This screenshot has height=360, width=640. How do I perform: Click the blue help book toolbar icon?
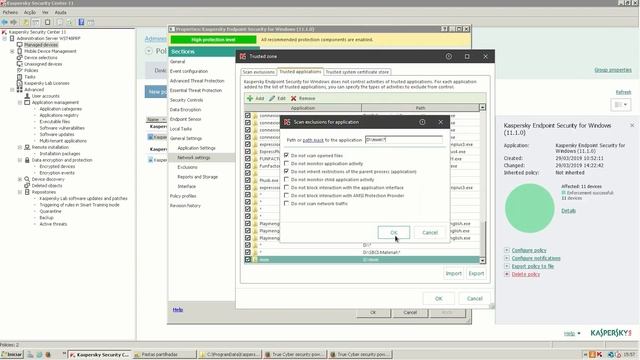tap(81, 22)
